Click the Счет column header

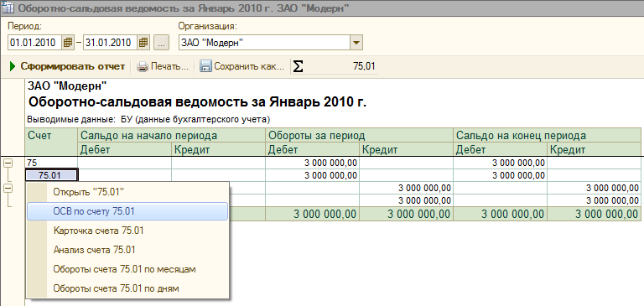click(51, 143)
